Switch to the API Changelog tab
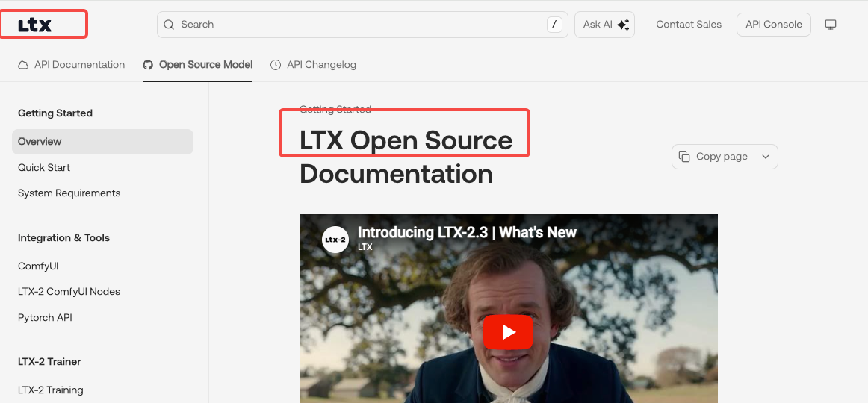 [x=313, y=65]
